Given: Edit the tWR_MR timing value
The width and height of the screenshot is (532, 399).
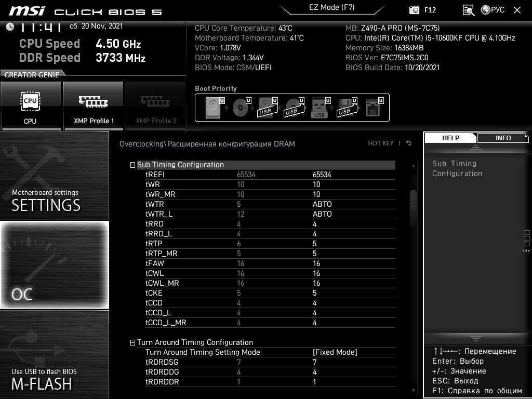Looking at the screenshot, I should coord(316,194).
